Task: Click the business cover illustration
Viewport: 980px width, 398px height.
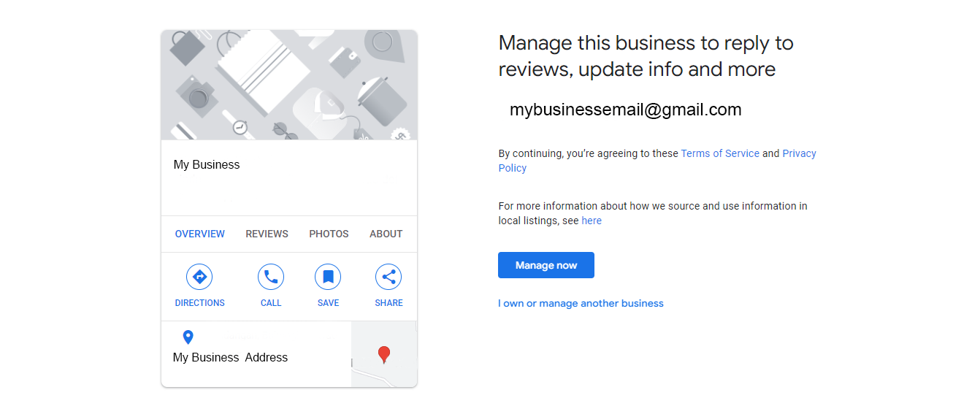Action: point(289,85)
